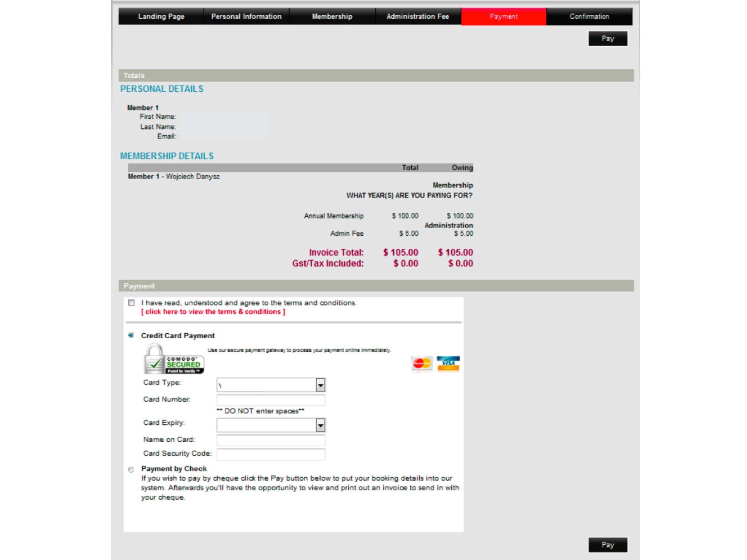This screenshot has height=560, width=747.
Task: Open the Membership step tab
Action: (x=332, y=16)
